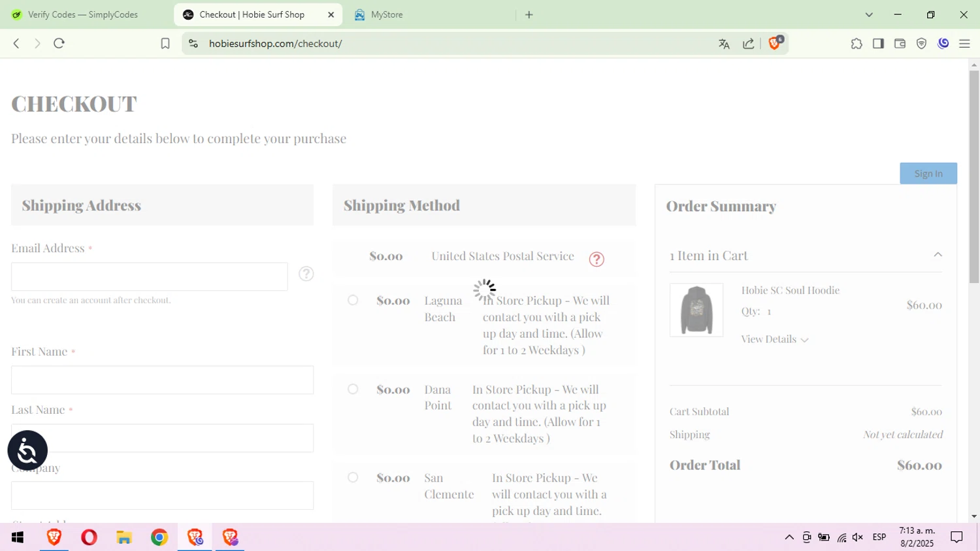Click the network status tray icon
This screenshot has height=551, width=980.
point(841,537)
